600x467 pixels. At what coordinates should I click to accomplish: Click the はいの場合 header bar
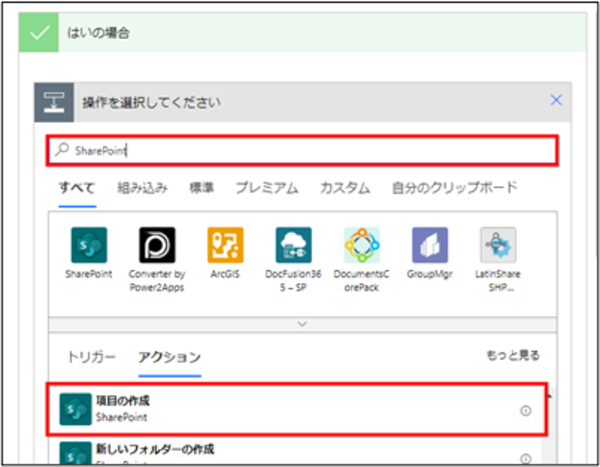click(x=302, y=33)
